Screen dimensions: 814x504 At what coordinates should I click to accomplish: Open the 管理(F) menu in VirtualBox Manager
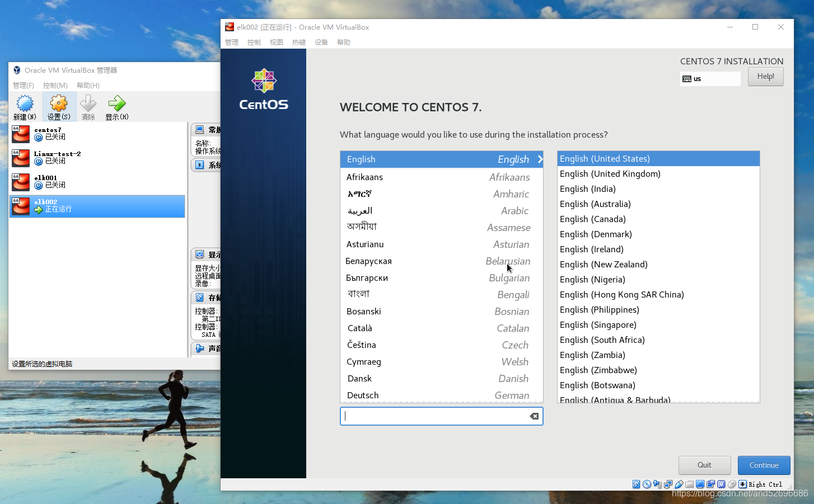point(24,86)
